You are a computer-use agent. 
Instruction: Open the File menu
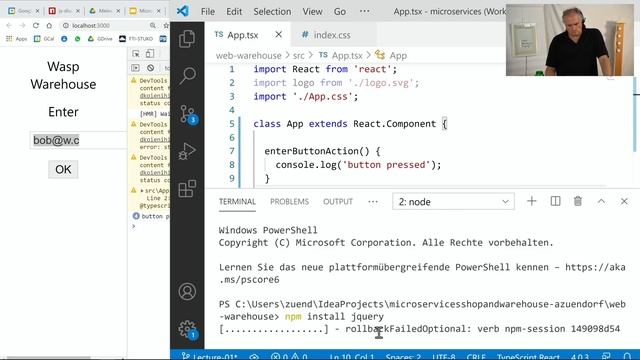pos(208,11)
